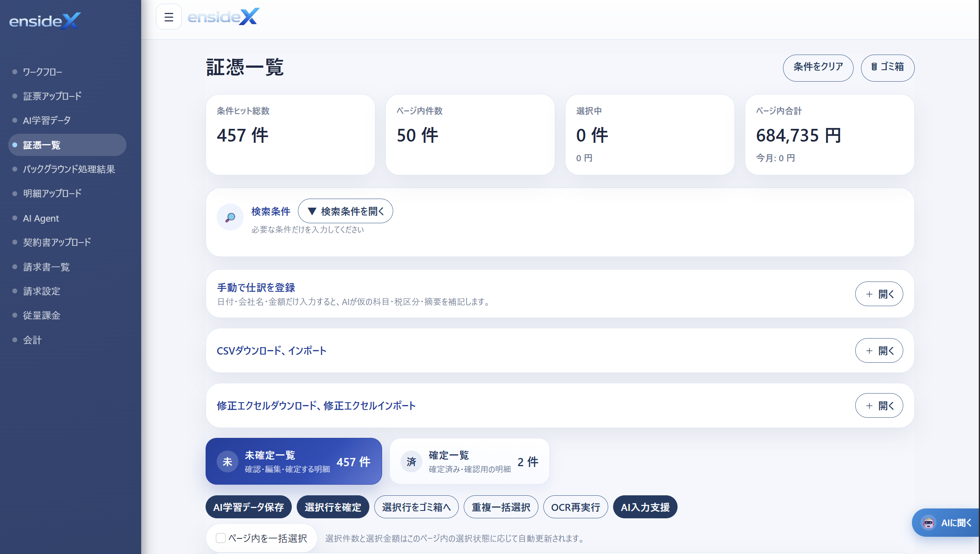This screenshot has height=554, width=980.
Task: Click the AI入力支援 button
Action: coord(645,507)
